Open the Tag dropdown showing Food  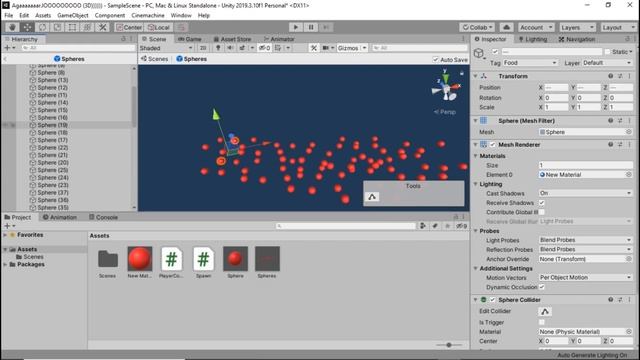tap(530, 63)
